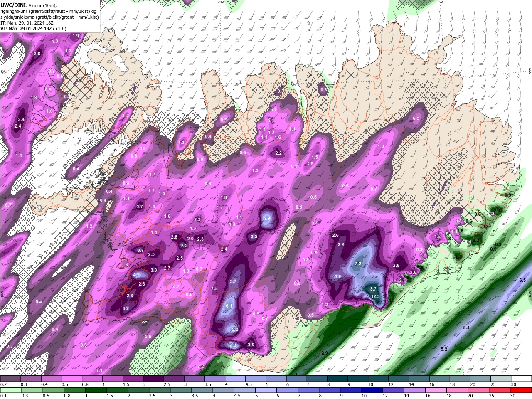The width and height of the screenshot is (532, 399).
Task: Click the '4.5' label on the bottom scale
Action: 237,396
